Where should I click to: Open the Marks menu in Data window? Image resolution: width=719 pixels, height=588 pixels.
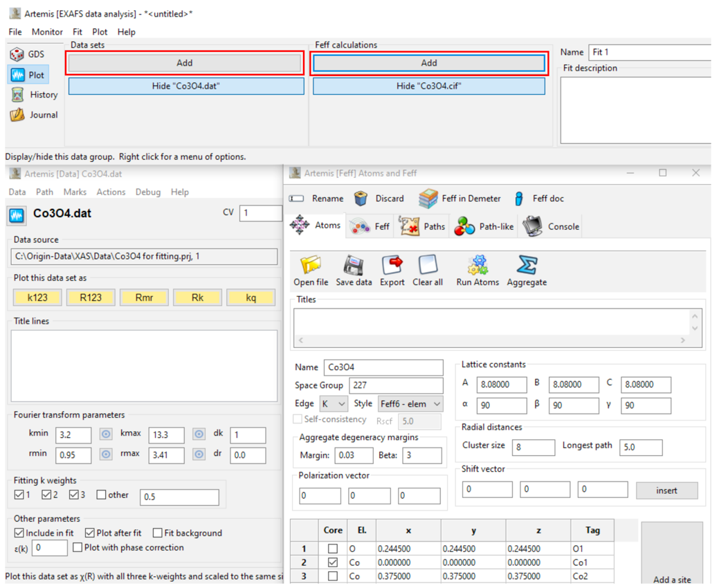(x=75, y=192)
